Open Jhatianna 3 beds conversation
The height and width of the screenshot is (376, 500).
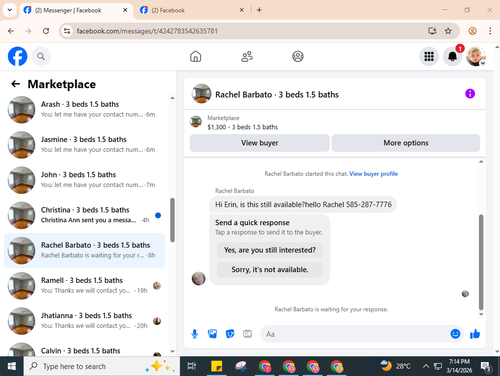[x=84, y=321]
